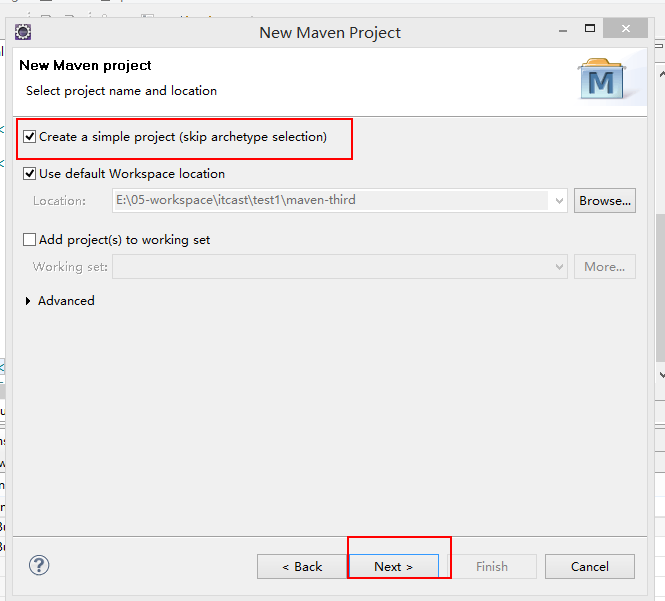This screenshot has height=601, width=665.
Task: Expand the Advanced section
Action: point(28,301)
